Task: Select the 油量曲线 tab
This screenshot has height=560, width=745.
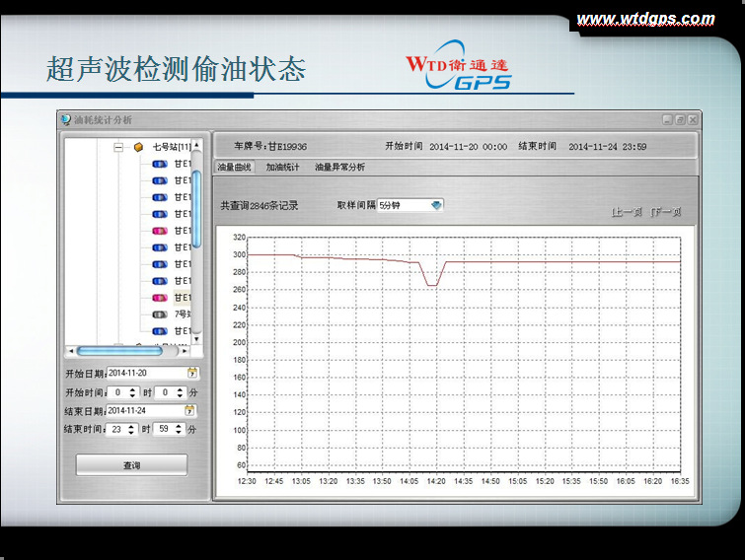Action: click(x=234, y=168)
